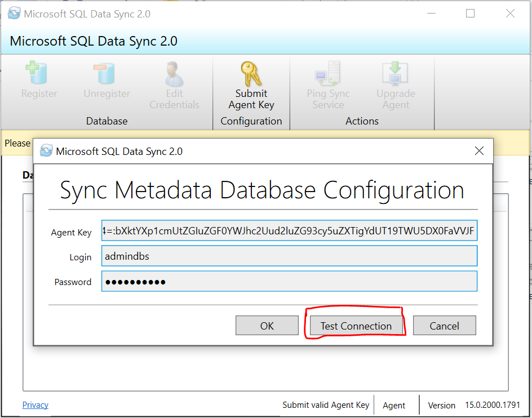Click the Register database icon
Image resolution: width=532 pixels, height=418 pixels.
(39, 74)
